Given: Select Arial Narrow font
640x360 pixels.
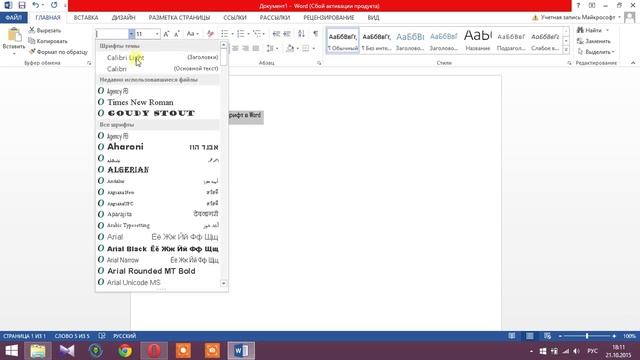Looking at the screenshot, I should (x=158, y=260).
